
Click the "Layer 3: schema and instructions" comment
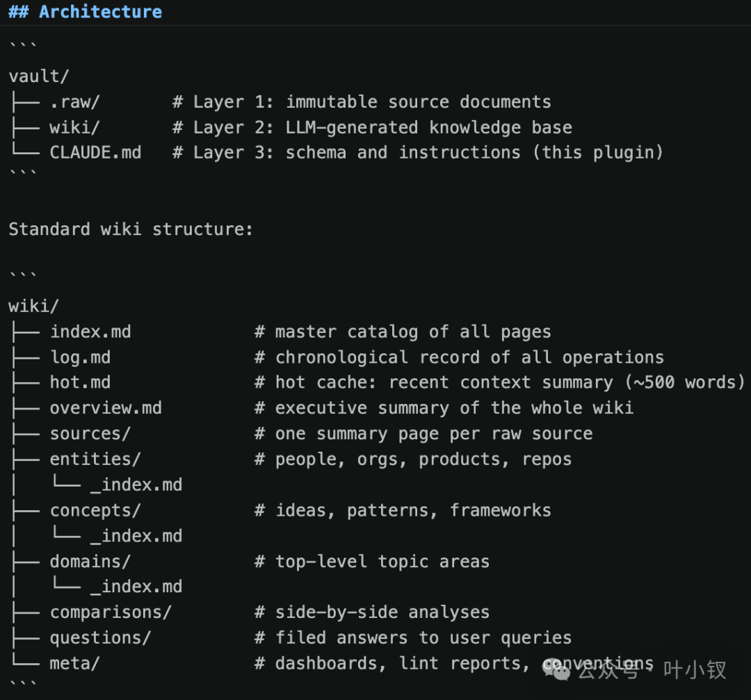346,153
